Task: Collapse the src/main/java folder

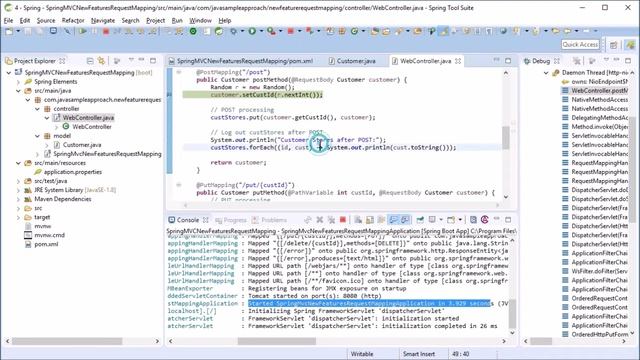Action: point(18,91)
